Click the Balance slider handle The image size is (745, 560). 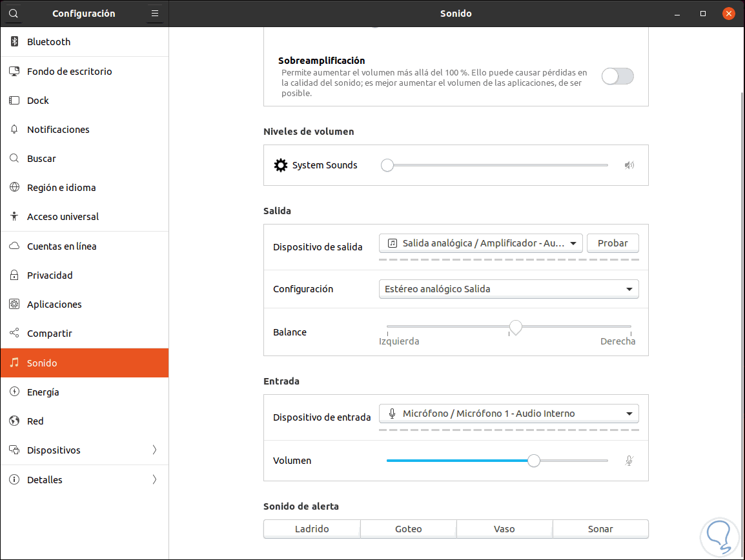[x=515, y=328]
